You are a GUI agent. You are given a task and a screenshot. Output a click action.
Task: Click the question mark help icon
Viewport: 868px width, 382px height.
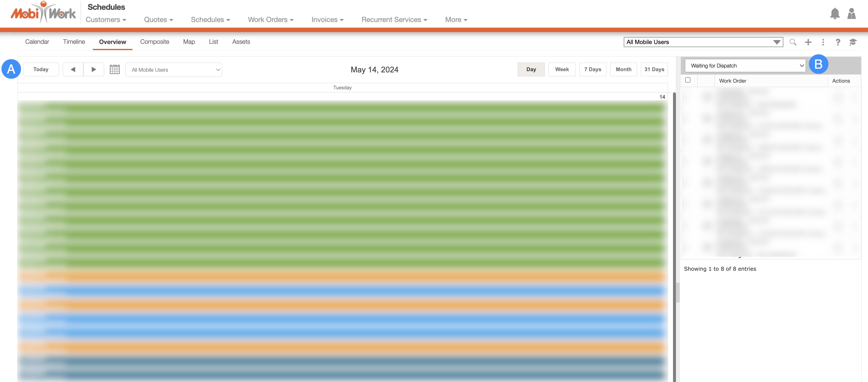[x=838, y=42]
